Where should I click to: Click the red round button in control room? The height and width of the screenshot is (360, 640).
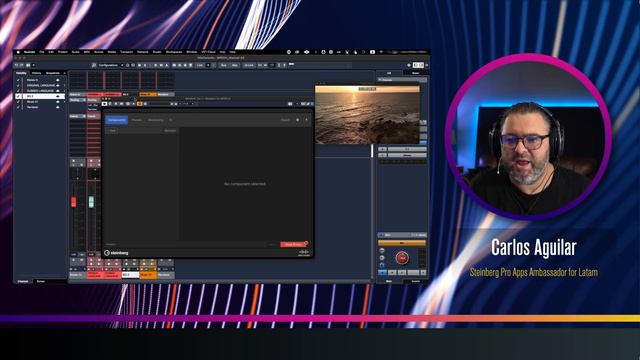pos(402,258)
